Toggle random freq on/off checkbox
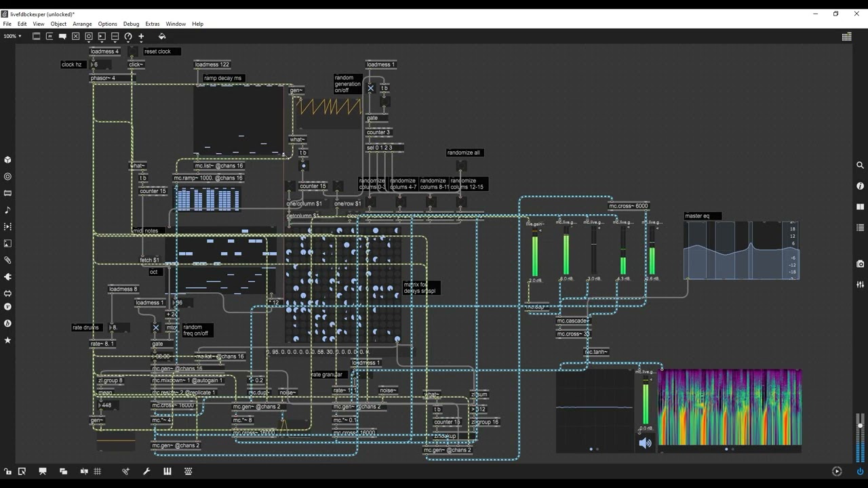 155,327
